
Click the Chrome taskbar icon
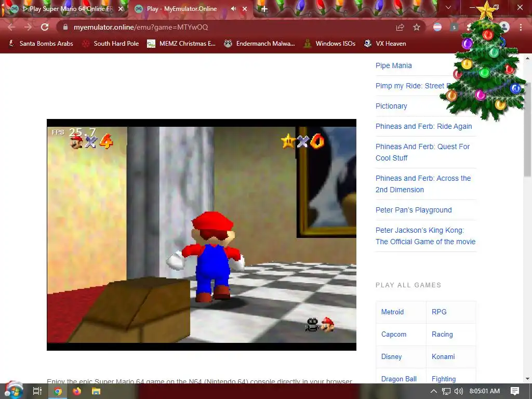click(x=58, y=391)
